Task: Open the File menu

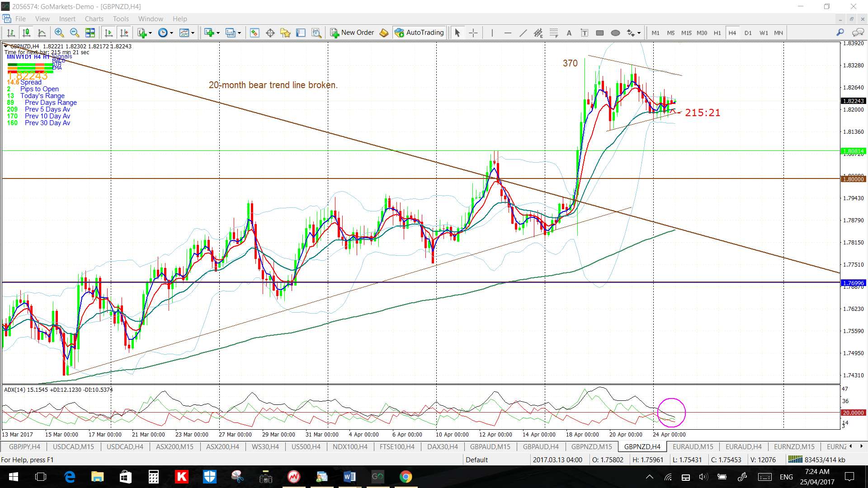Action: click(x=20, y=19)
